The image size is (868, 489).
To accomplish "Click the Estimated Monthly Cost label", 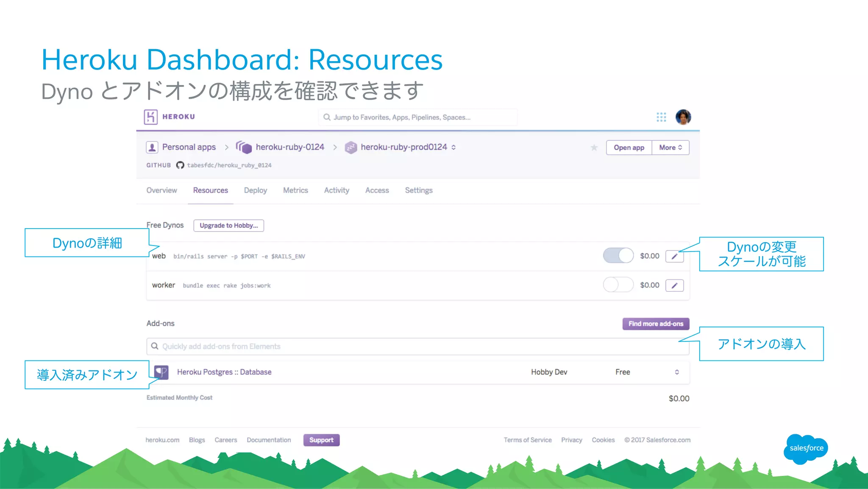I will pyautogui.click(x=179, y=397).
